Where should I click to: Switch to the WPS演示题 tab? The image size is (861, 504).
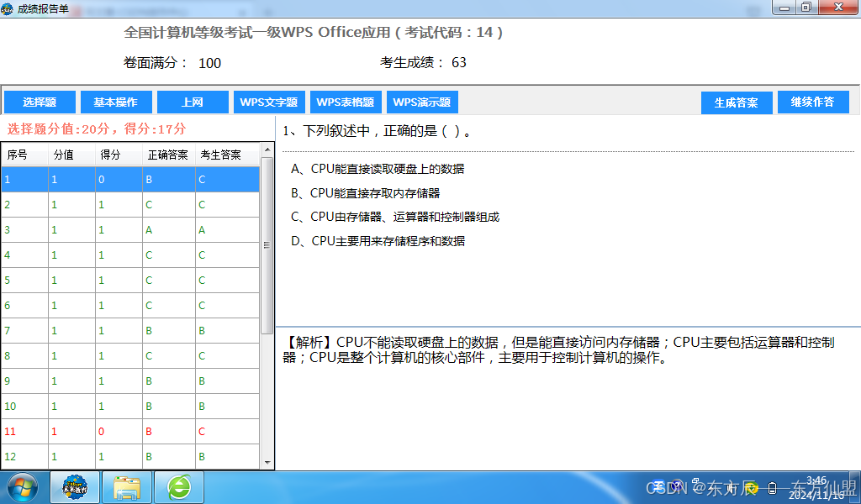422,102
